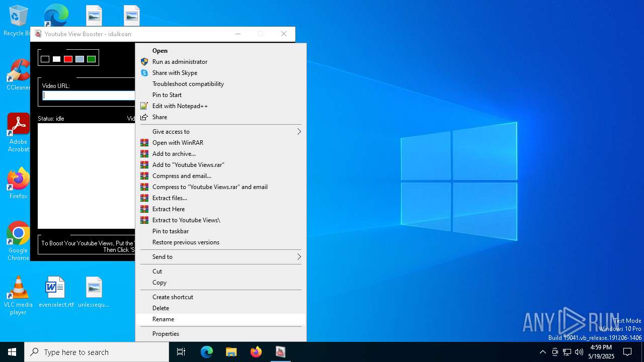Image resolution: width=644 pixels, height=362 pixels.
Task: Choose Extract to Youtube Views\
Action: click(x=221, y=220)
